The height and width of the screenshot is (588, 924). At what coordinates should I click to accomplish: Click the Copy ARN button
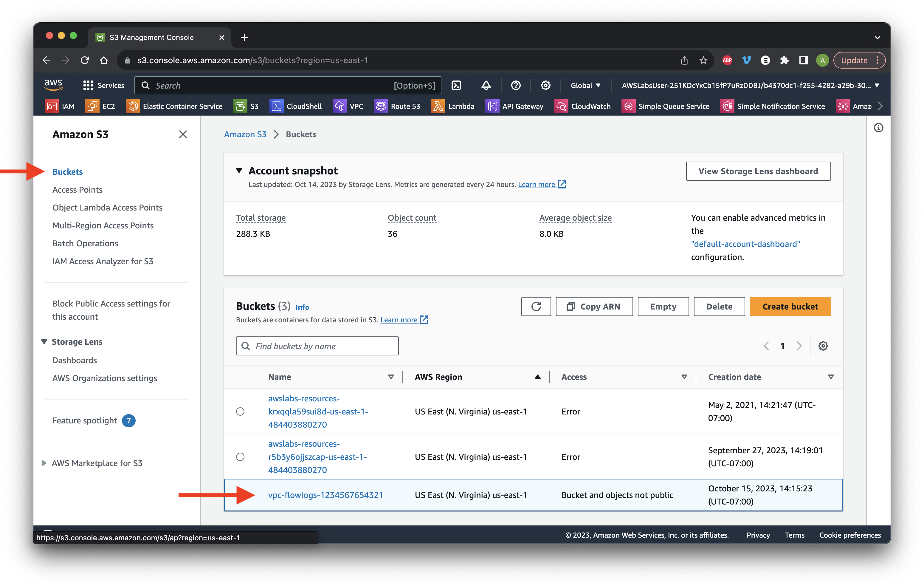pyautogui.click(x=594, y=306)
